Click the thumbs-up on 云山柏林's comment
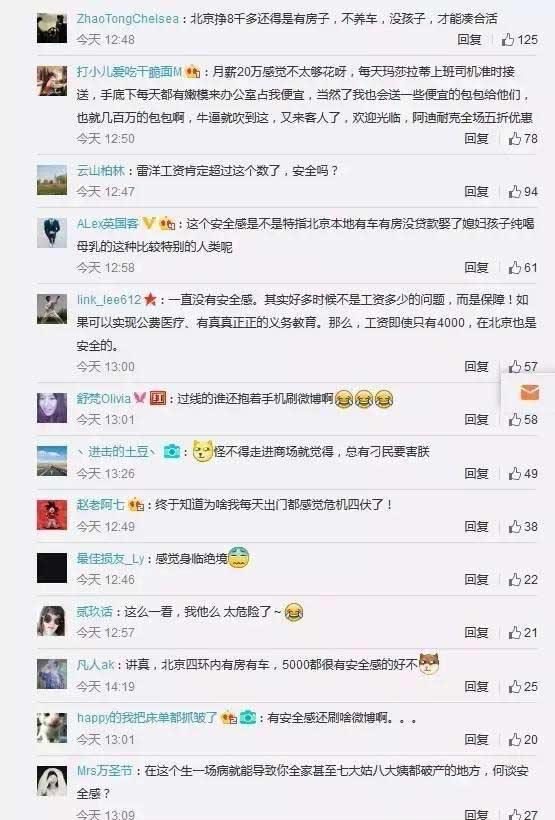This screenshot has height=820, width=555. click(x=523, y=192)
